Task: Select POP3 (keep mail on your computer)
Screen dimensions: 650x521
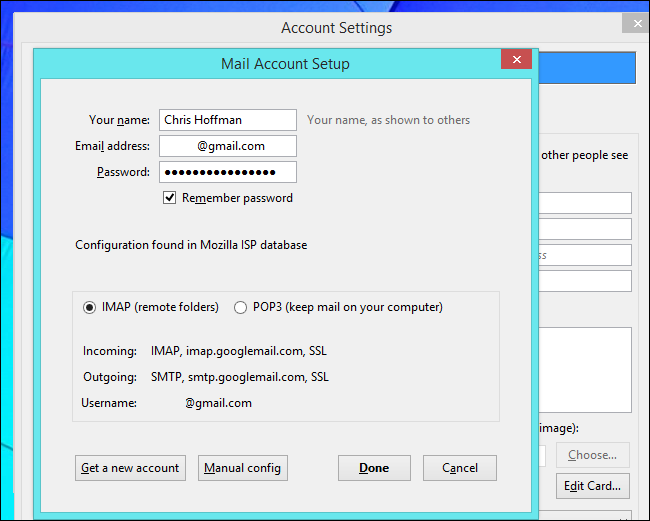Action: coord(240,308)
